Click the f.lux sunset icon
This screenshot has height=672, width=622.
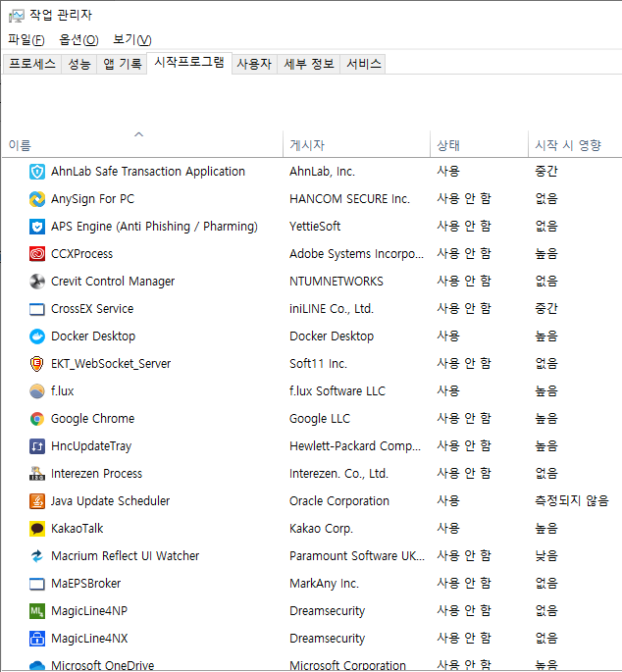click(x=37, y=391)
